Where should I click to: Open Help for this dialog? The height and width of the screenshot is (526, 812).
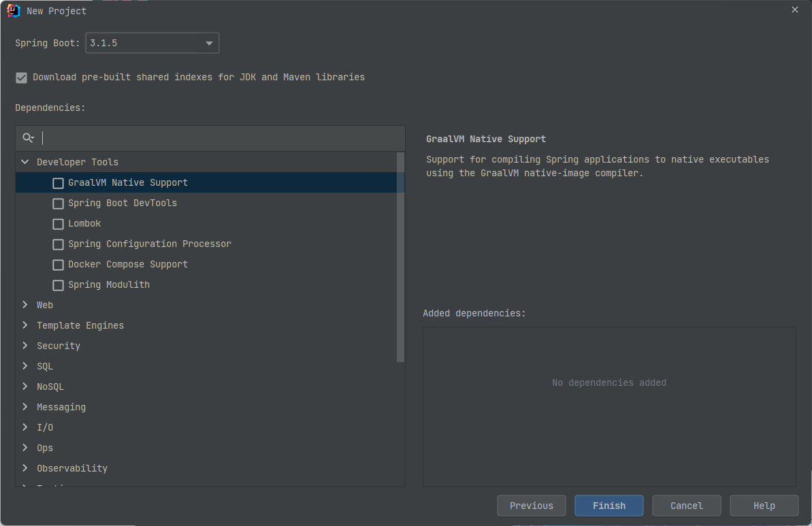coord(764,506)
